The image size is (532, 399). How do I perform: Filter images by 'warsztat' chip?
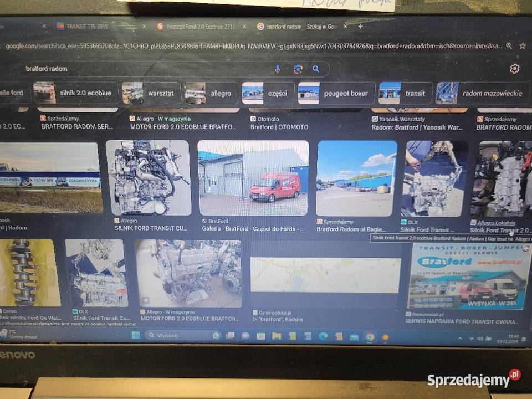151,93
